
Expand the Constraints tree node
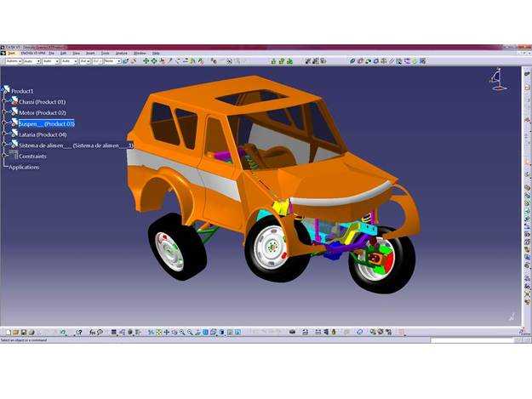pyautogui.click(x=4, y=155)
